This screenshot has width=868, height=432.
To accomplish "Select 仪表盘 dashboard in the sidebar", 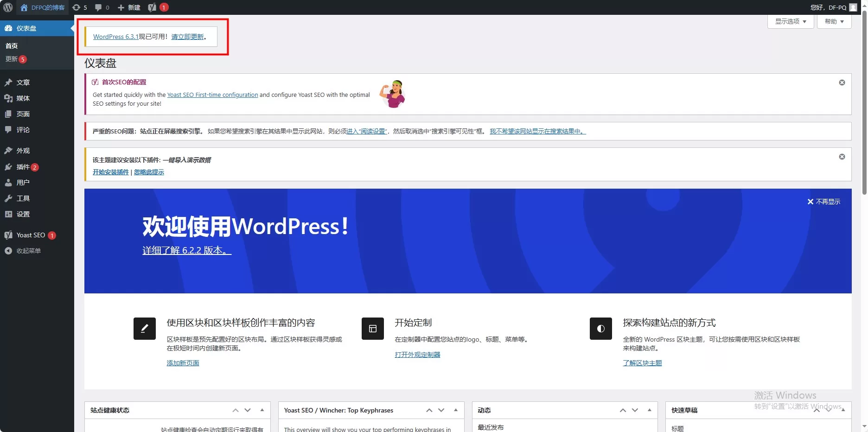I will 37,28.
